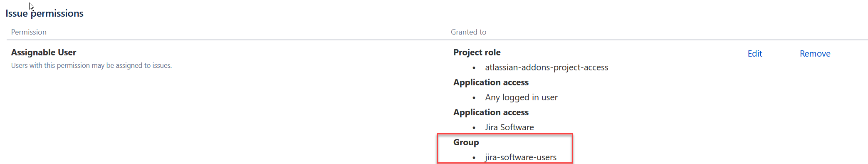Image resolution: width=868 pixels, height=164 pixels.
Task: Click the 'Permission' column header
Action: coord(29,32)
